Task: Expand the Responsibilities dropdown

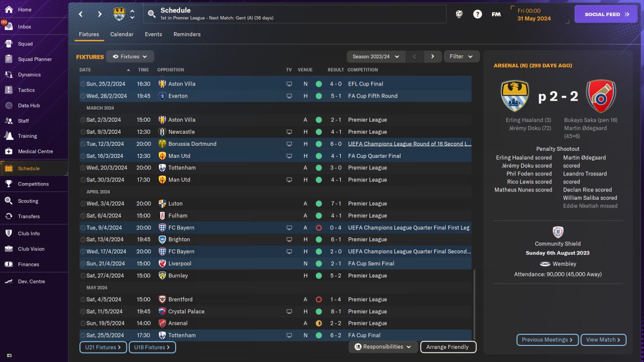Action: pos(383,347)
